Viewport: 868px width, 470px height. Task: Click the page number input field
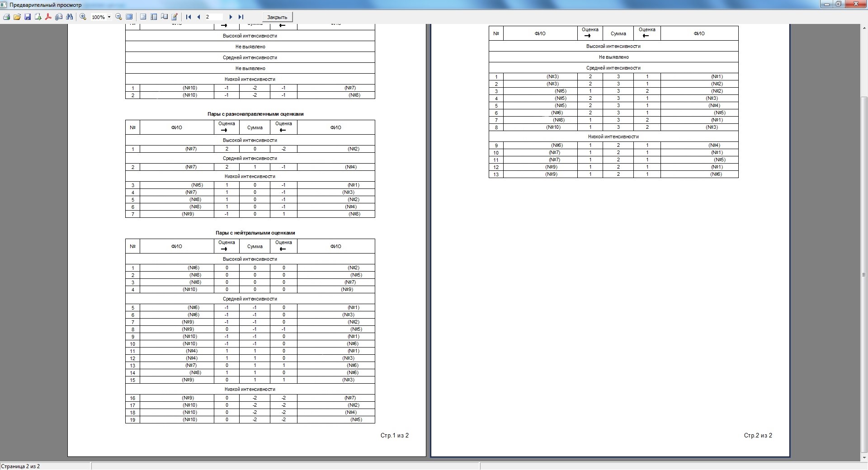pyautogui.click(x=214, y=17)
